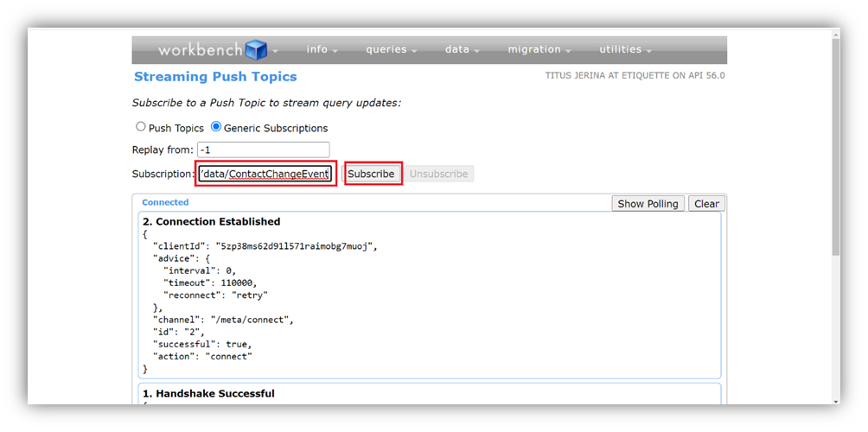This screenshot has width=868, height=432.
Task: Expand the data menu
Action: pyautogui.click(x=463, y=49)
